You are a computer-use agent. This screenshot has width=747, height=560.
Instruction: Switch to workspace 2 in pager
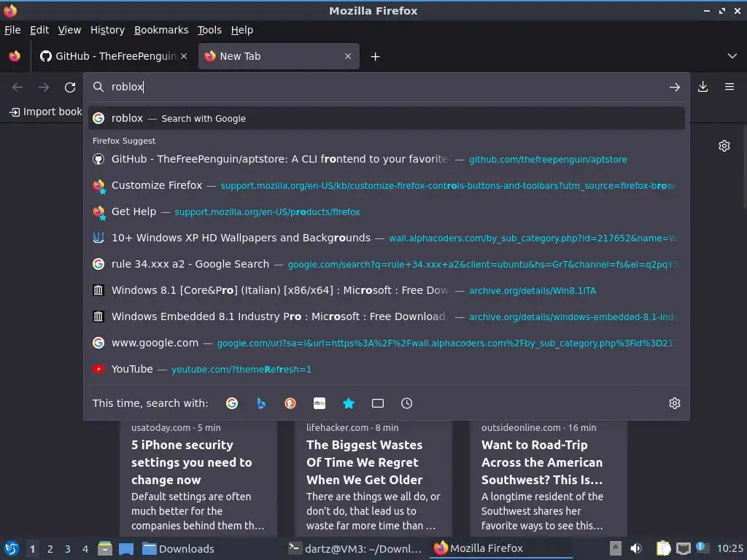50,549
